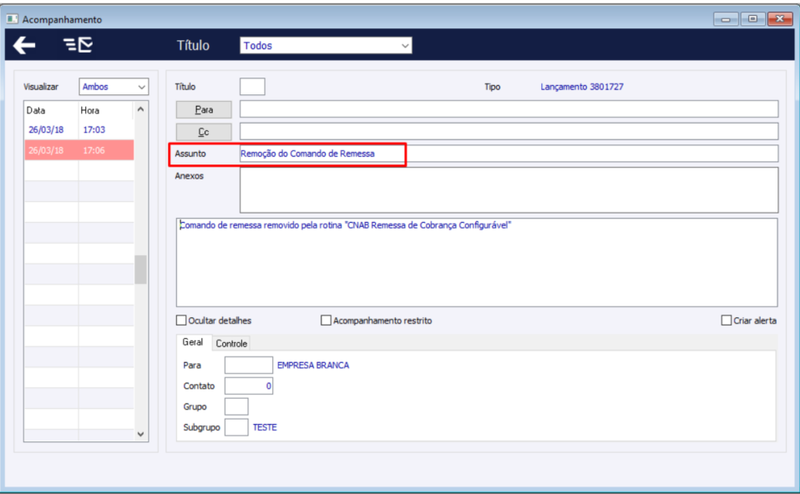
Task: Focus the small Título code field
Action: [x=252, y=87]
